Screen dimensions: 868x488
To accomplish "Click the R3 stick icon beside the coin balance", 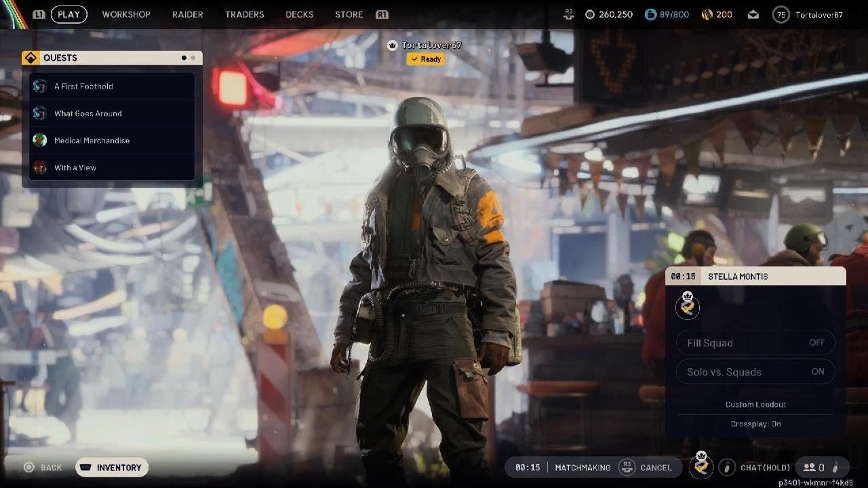I will coord(570,14).
